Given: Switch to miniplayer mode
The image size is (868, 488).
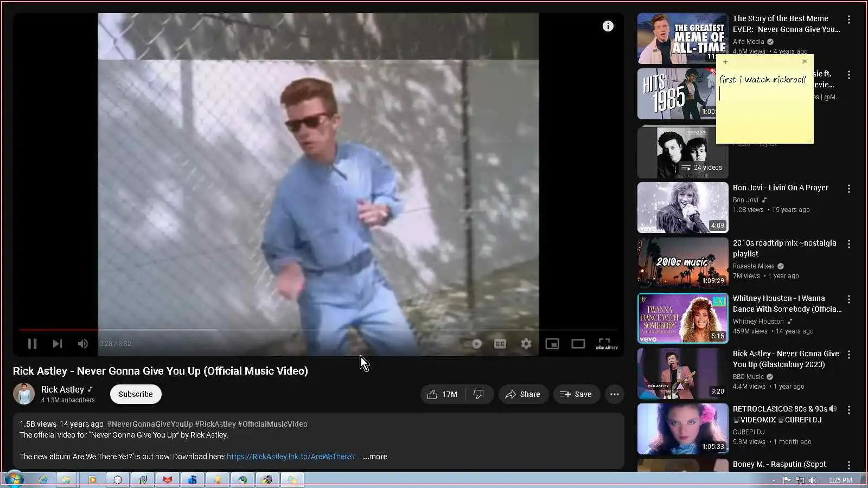Looking at the screenshot, I should [x=552, y=344].
